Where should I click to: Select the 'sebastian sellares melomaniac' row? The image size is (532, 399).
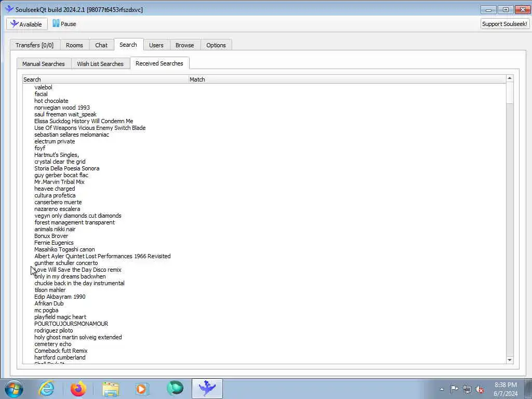(x=72, y=135)
